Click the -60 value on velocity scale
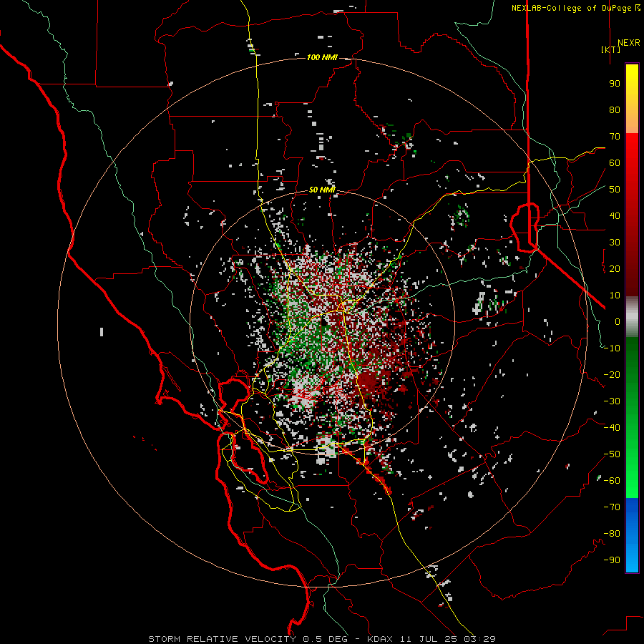 (612, 481)
